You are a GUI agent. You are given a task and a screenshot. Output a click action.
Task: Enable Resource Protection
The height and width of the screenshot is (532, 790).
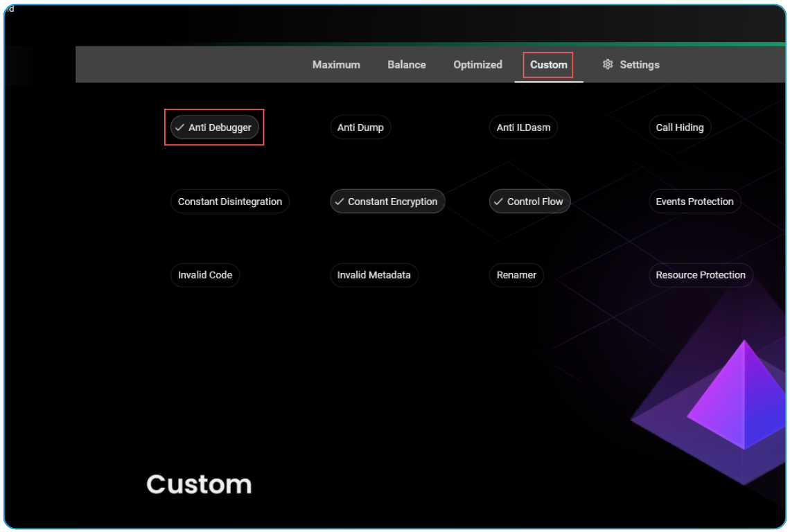pyautogui.click(x=701, y=275)
